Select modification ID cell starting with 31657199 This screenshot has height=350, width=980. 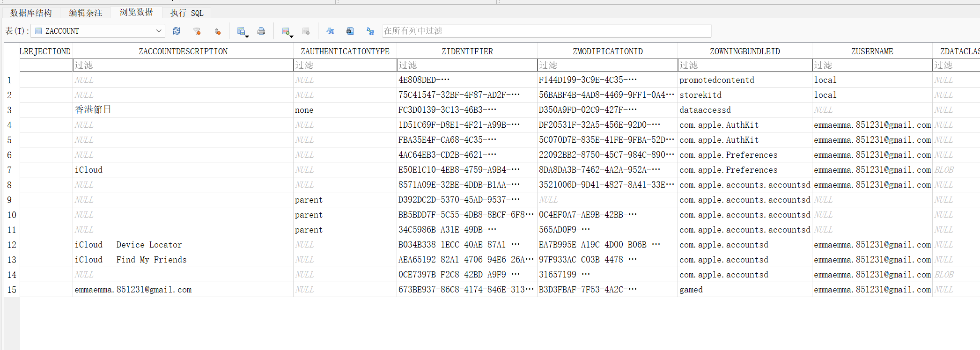pos(608,275)
